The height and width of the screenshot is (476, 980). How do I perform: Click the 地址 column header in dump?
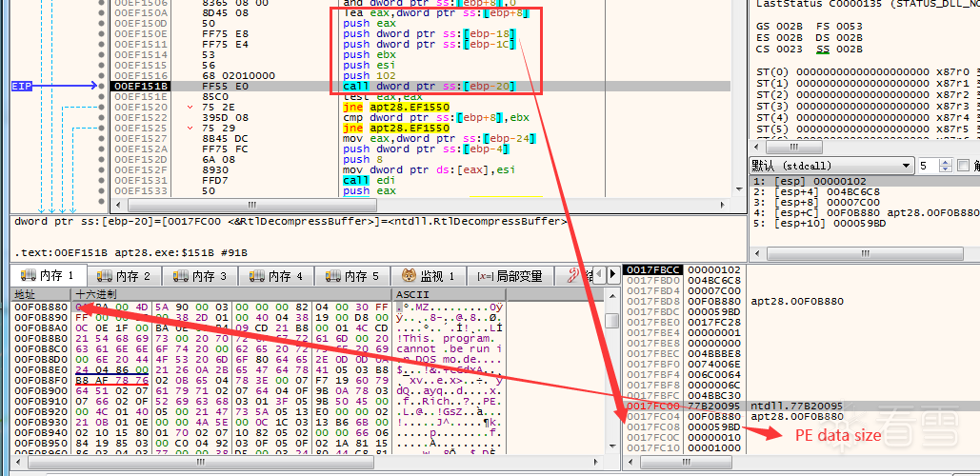[41, 294]
